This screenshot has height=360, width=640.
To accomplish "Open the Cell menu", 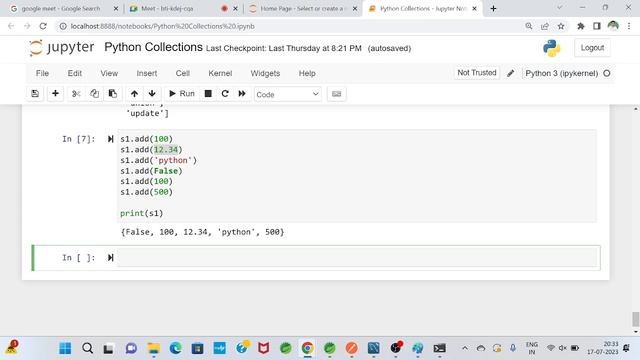I will click(182, 73).
